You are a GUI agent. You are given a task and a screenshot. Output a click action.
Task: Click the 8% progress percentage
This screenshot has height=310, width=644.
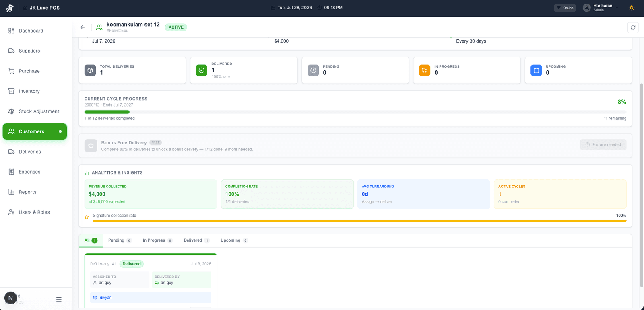click(x=622, y=102)
